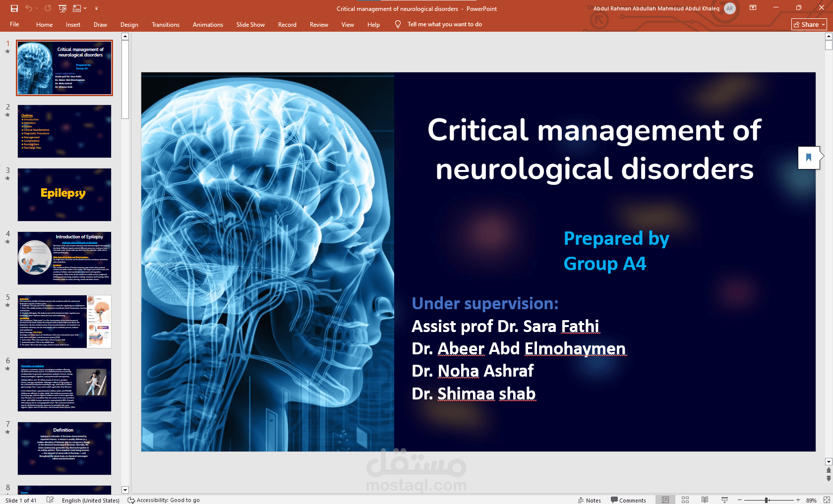Save the presentation using the floppy icon
The height and width of the screenshot is (504, 833).
14,8
